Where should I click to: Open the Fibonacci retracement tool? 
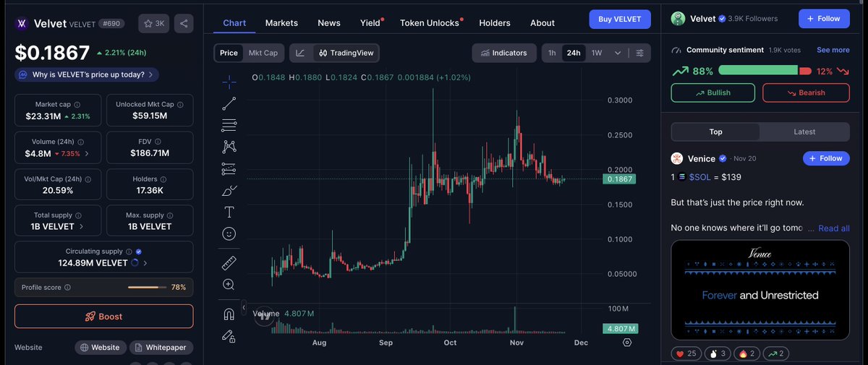pyautogui.click(x=229, y=125)
